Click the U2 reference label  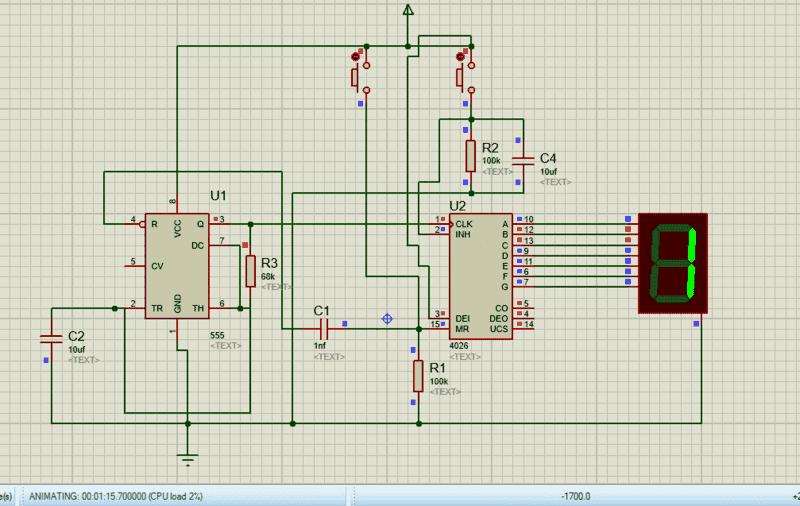[x=458, y=205]
